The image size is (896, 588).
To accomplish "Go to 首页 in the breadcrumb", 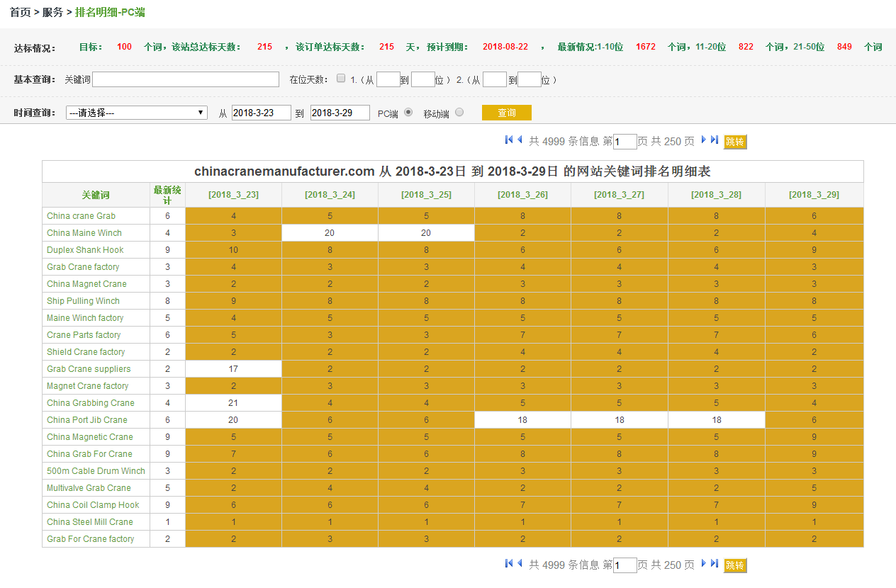I will tap(20, 12).
